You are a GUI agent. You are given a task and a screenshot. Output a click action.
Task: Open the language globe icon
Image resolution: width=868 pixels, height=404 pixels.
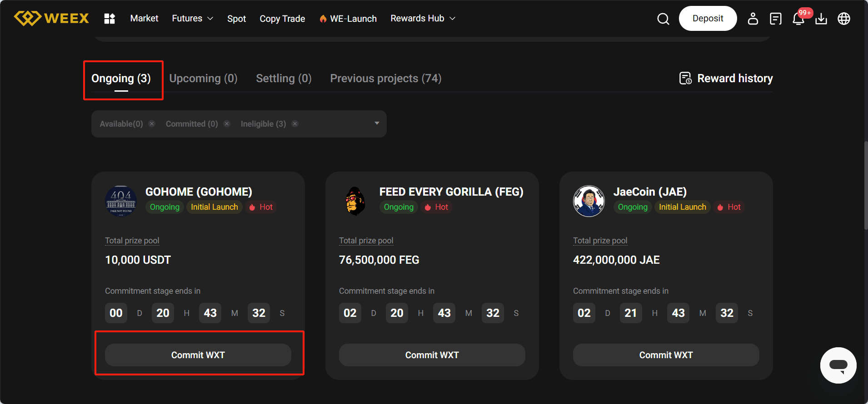coord(843,19)
